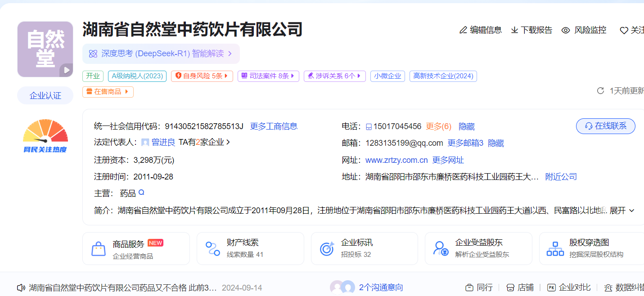Click the registration date 2011-09-28

pos(153,177)
